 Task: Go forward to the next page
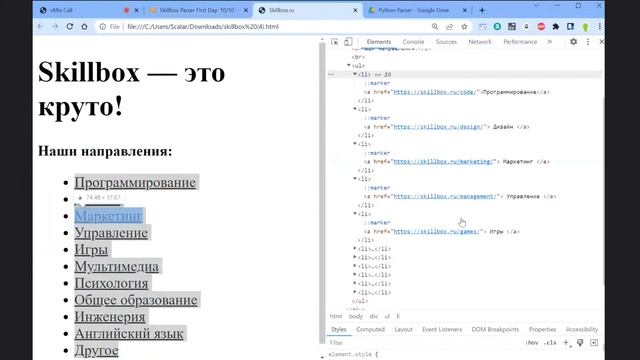coord(55,27)
